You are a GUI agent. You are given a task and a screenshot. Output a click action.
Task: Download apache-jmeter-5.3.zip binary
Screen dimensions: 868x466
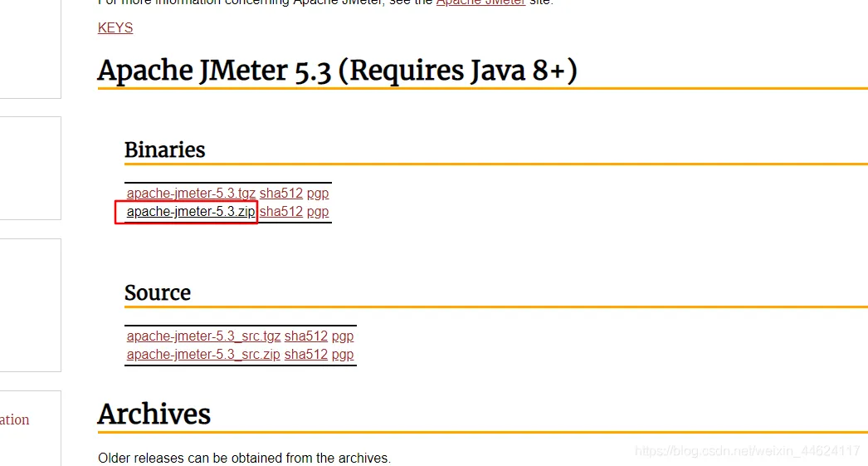click(x=191, y=211)
